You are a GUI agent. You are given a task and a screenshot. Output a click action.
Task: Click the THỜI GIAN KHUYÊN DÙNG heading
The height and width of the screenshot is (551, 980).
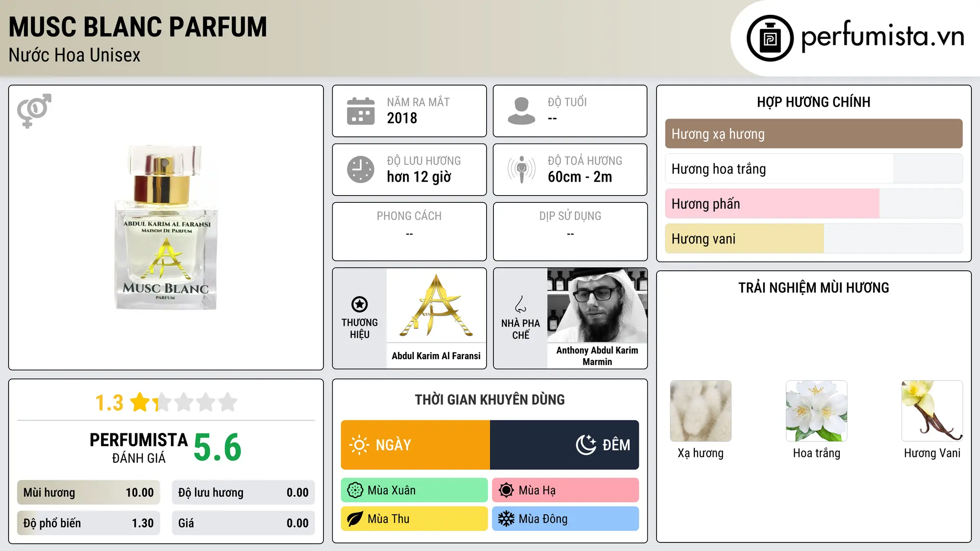(x=490, y=399)
